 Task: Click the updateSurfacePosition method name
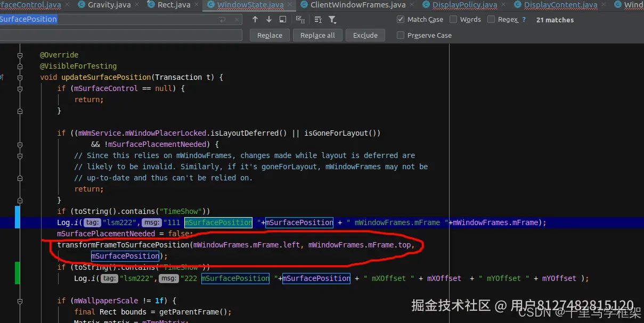106,77
